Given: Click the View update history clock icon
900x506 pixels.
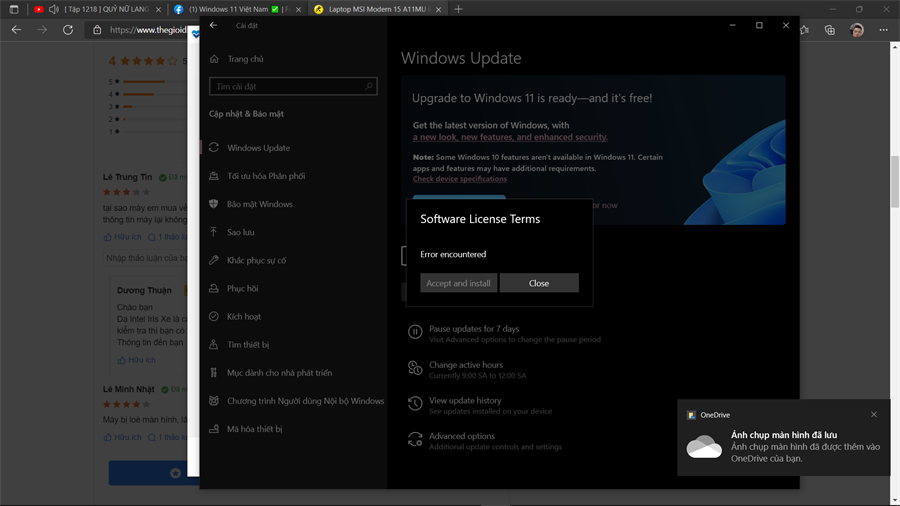Looking at the screenshot, I should tap(415, 404).
